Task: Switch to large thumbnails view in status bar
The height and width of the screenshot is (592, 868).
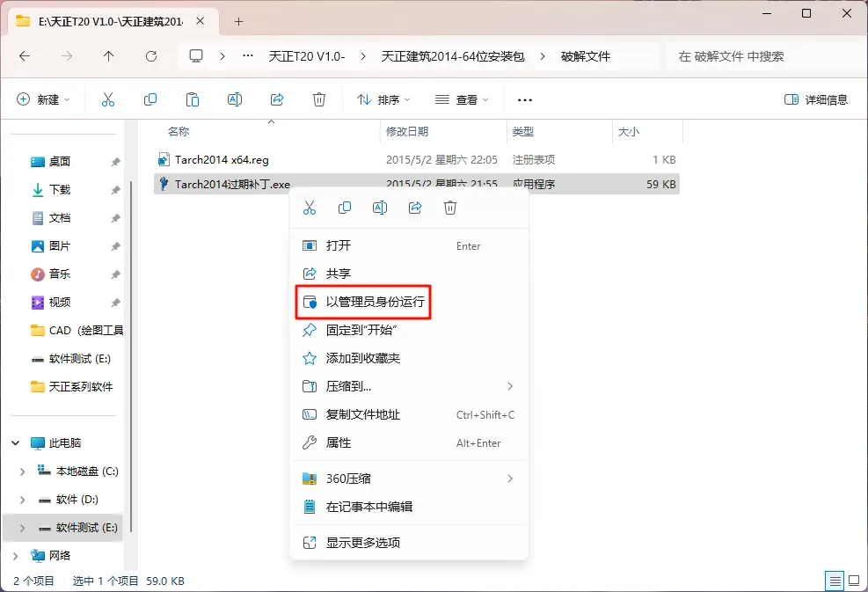Action: [x=854, y=581]
